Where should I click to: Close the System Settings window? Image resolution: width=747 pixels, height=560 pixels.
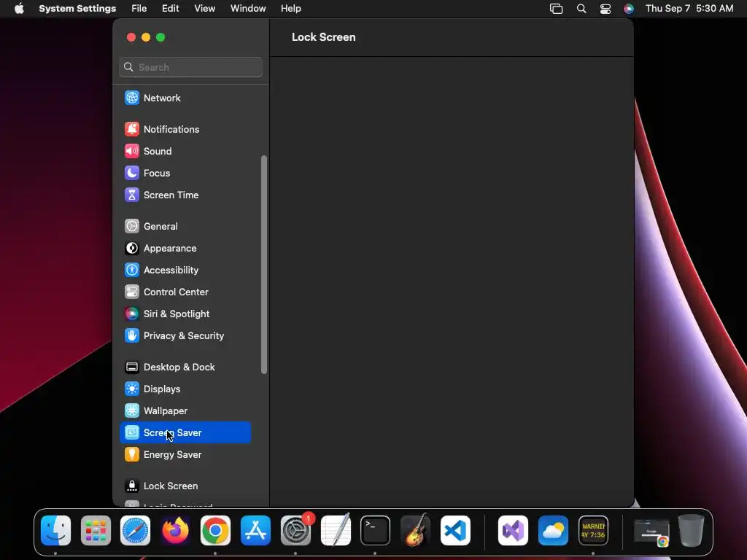tap(131, 37)
